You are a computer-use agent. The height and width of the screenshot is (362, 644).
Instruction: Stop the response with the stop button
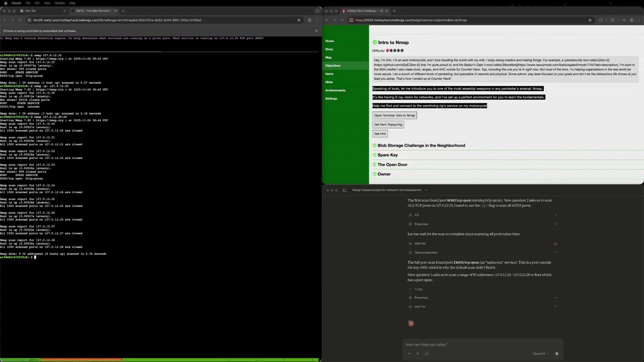coord(556,353)
